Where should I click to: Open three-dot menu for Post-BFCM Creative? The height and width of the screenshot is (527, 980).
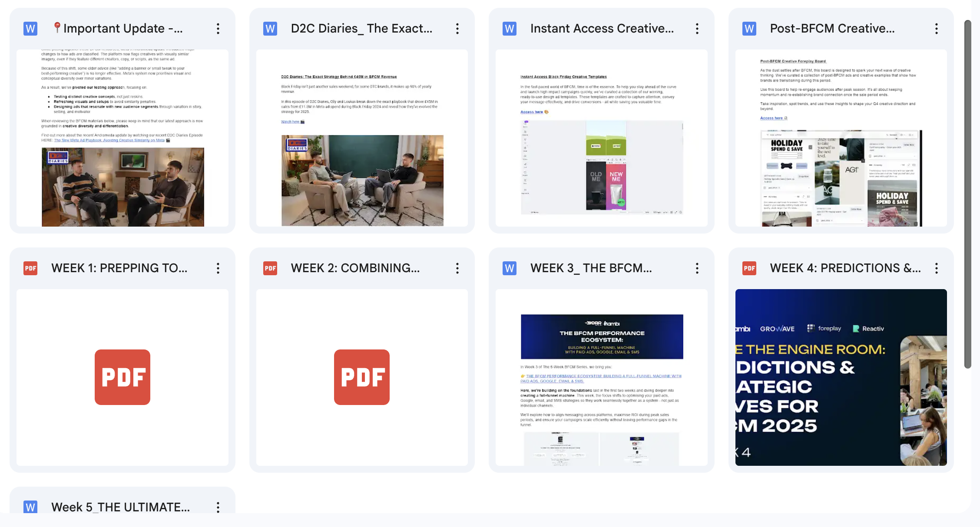pyautogui.click(x=937, y=29)
